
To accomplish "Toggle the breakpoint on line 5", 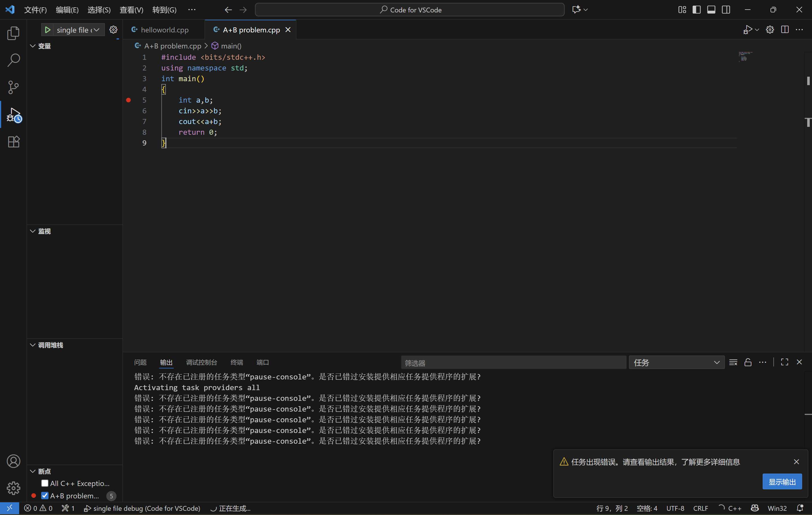I will click(129, 100).
